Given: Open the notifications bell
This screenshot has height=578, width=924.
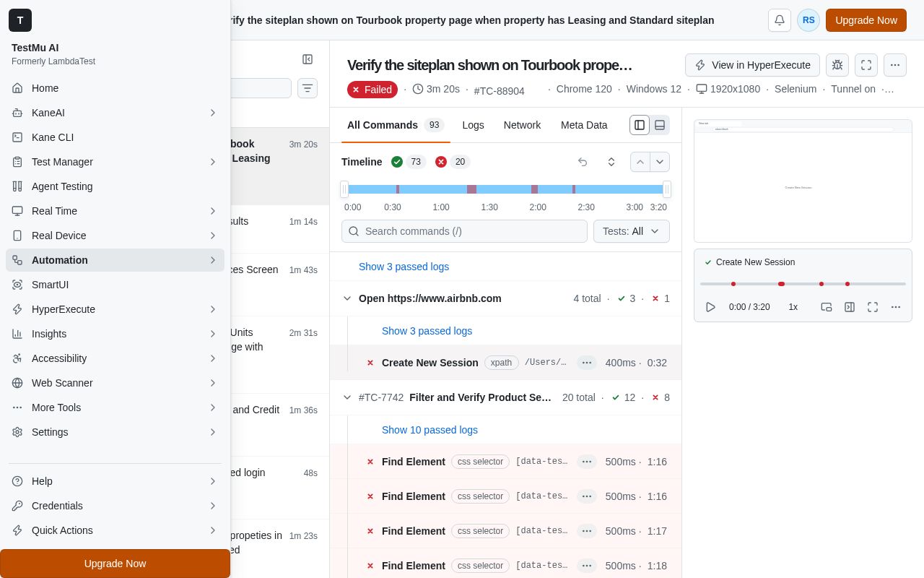Looking at the screenshot, I should click(x=780, y=20).
